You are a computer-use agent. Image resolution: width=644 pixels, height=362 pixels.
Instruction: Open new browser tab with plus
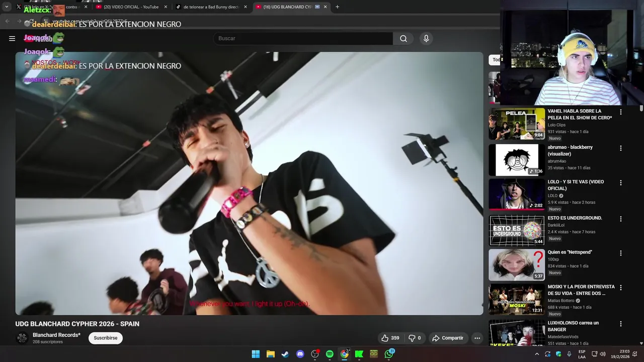pyautogui.click(x=337, y=7)
